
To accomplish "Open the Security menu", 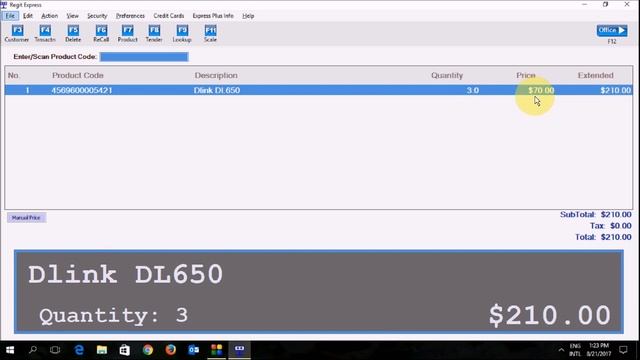I will tap(97, 16).
